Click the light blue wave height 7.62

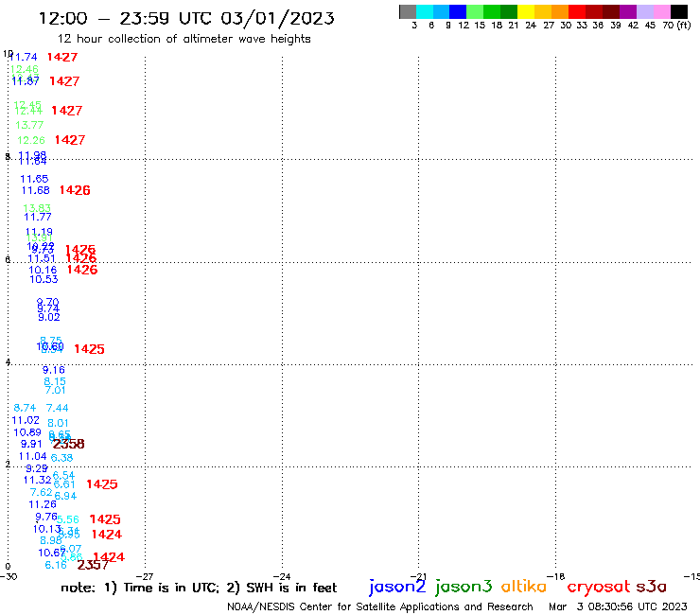click(x=41, y=492)
